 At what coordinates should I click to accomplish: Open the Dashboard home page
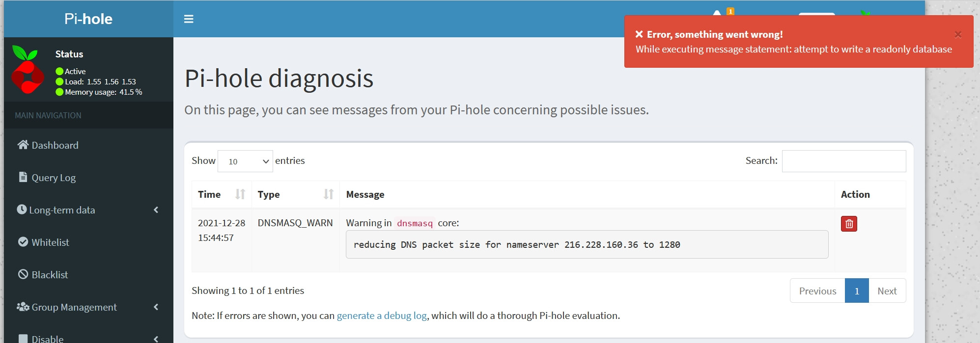pyautogui.click(x=55, y=145)
